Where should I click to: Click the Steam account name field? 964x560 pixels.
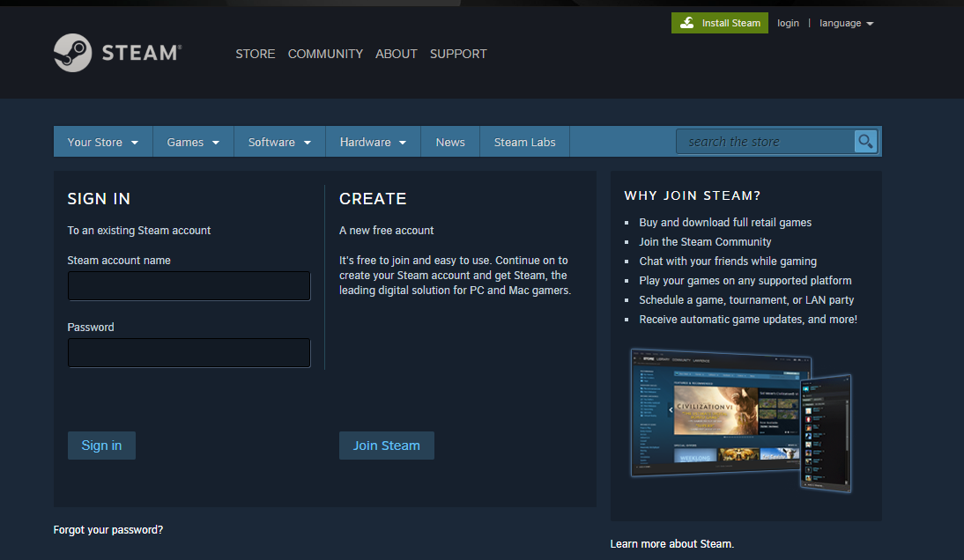[x=189, y=286]
